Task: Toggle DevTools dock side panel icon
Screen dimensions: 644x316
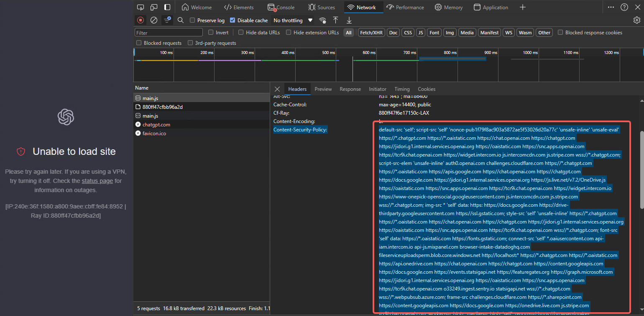Action: [167, 7]
